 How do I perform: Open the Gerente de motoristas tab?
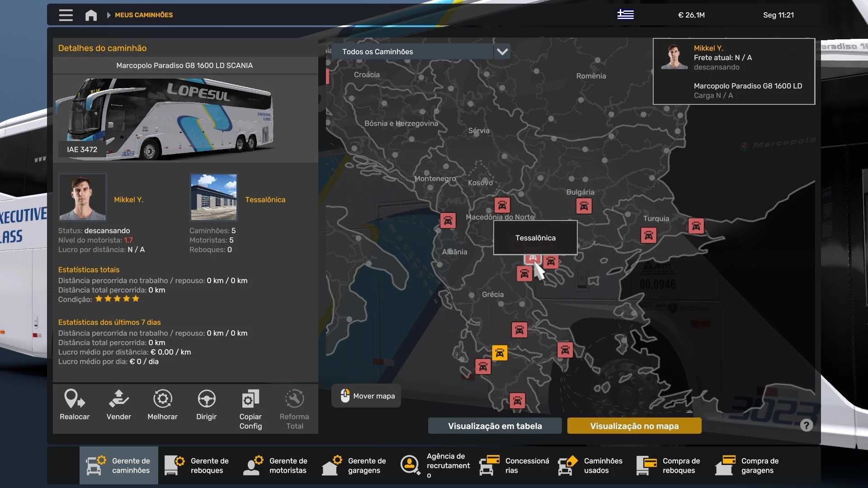pyautogui.click(x=276, y=465)
